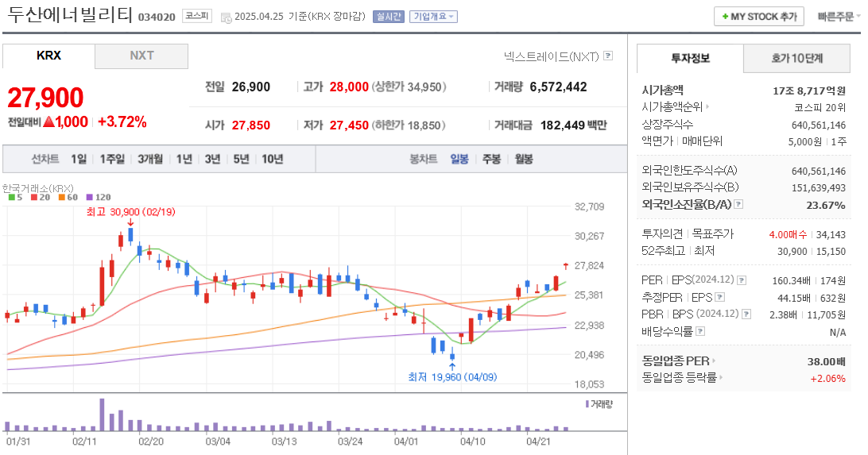Click the 두산에너빌리티 stock name

pos(70,14)
